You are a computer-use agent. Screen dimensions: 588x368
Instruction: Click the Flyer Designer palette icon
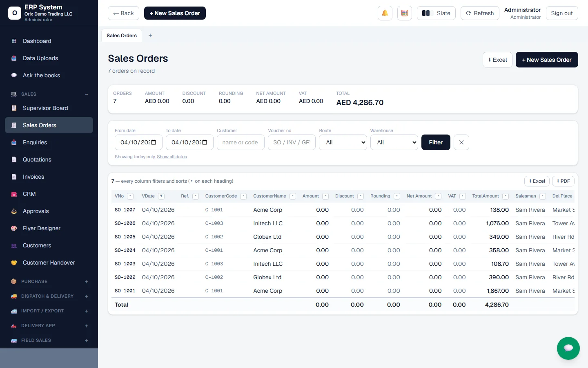click(14, 228)
